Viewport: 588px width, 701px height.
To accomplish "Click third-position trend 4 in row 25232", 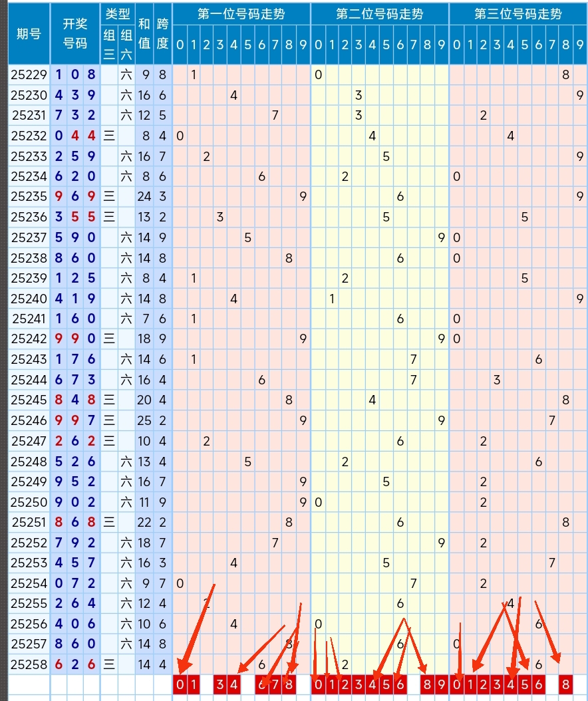I will click(511, 136).
